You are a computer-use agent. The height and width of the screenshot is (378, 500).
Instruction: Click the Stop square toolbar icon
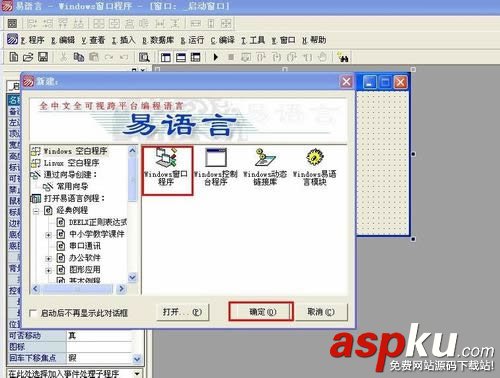coord(231,57)
